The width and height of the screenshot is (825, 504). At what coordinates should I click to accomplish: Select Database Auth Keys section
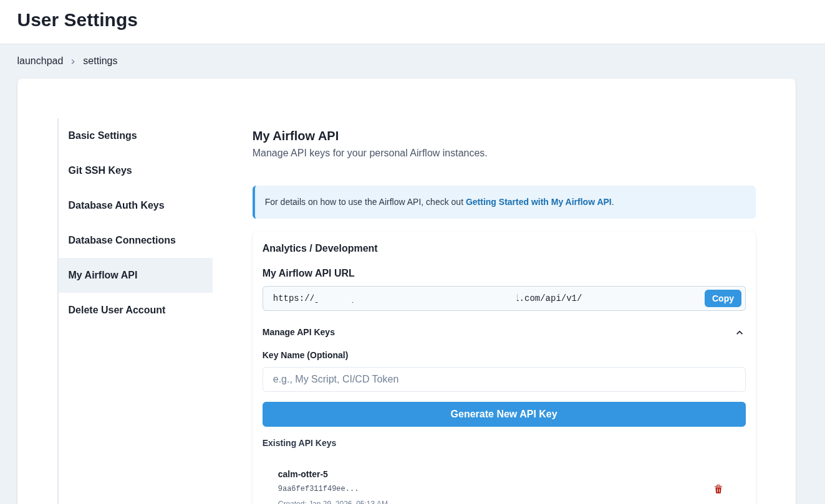[x=116, y=205]
